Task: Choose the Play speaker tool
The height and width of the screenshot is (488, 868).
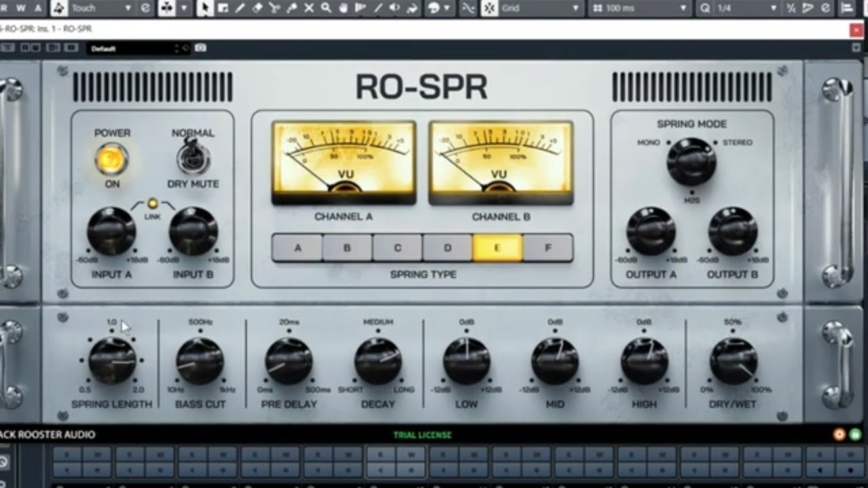Action: [395, 8]
